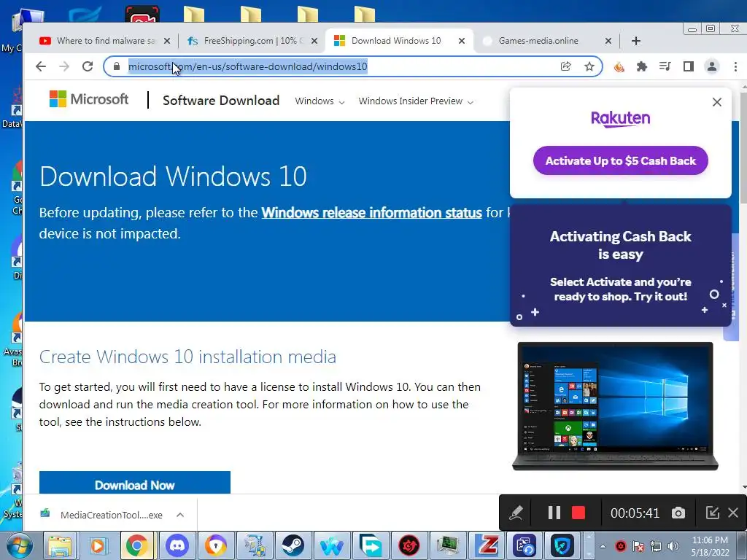
Task: Open the Chrome profile avatar
Action: point(712,66)
